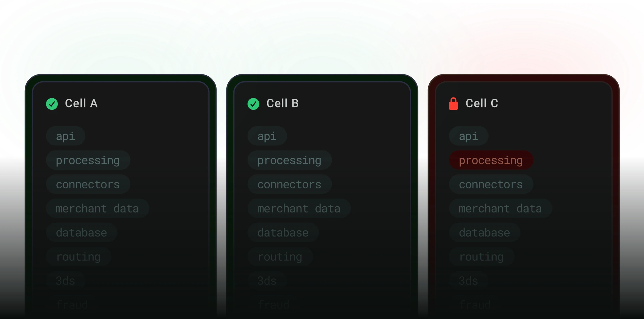Screen dimensions: 644x319
Task: Click the routing tag in Cell B
Action: (x=280, y=257)
